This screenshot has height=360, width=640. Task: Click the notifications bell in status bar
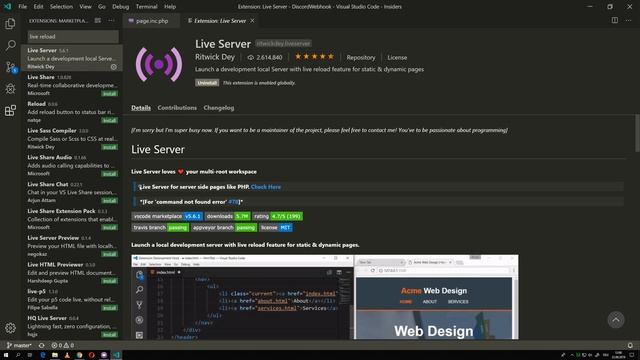(630, 345)
